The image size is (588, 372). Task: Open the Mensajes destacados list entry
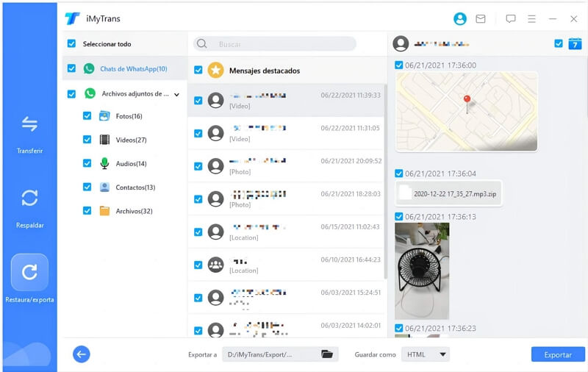287,70
